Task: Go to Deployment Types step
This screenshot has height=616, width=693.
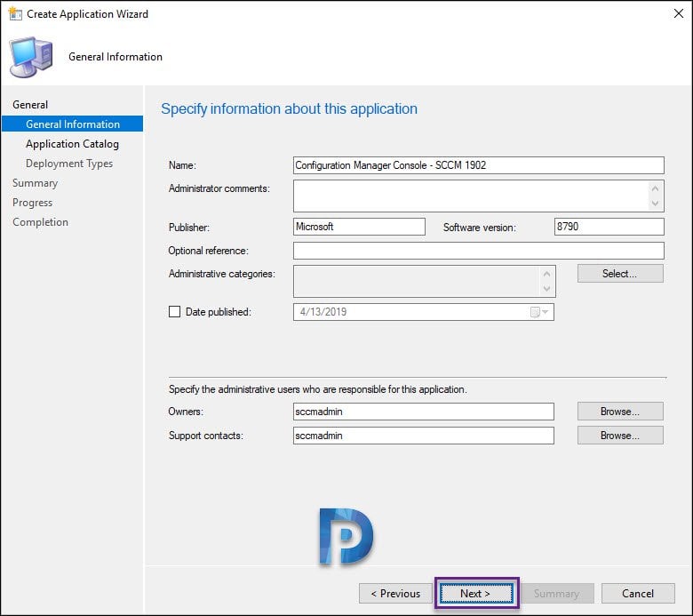Action: 69,164
